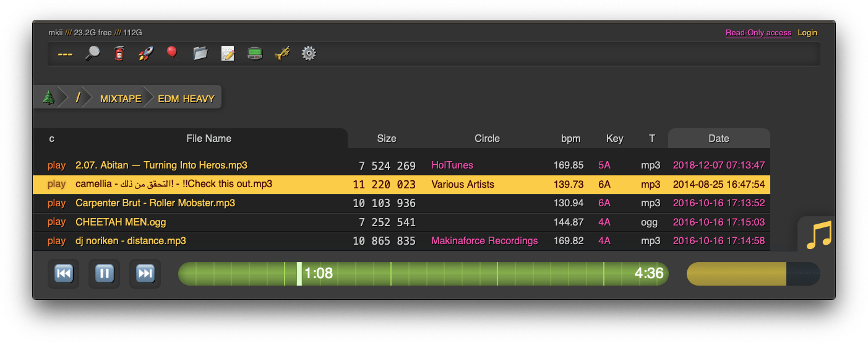The width and height of the screenshot is (868, 342).
Task: Click the ogg type cell
Action: click(649, 222)
